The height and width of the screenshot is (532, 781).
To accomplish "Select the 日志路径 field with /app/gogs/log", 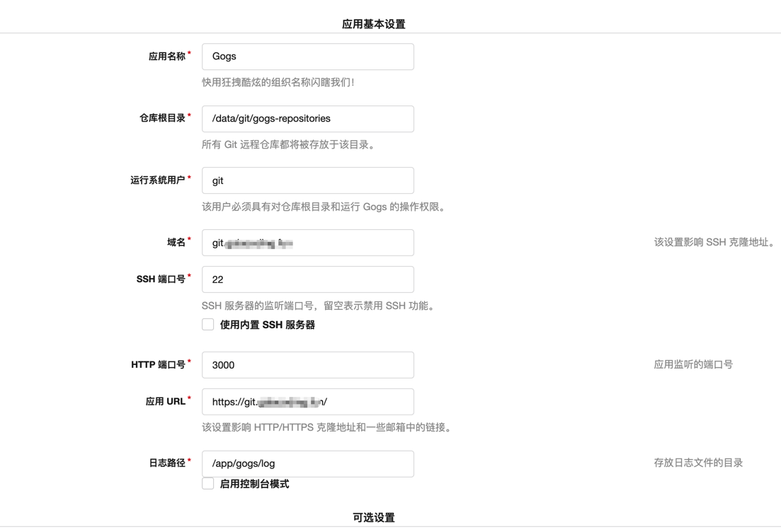I will click(x=307, y=464).
